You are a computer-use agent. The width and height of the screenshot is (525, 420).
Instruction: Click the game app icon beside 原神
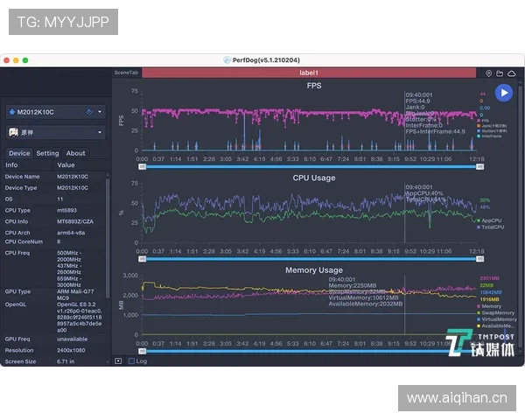click(x=13, y=132)
